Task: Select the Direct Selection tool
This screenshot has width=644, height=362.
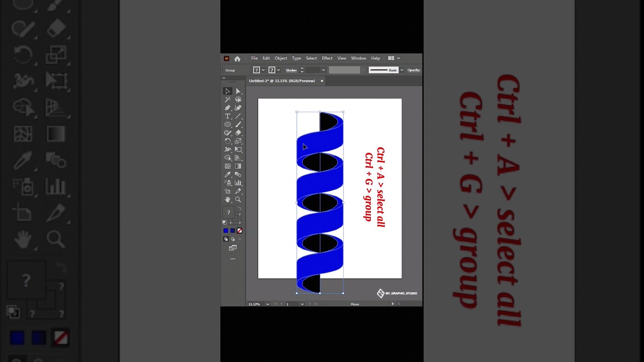Action: [x=238, y=91]
